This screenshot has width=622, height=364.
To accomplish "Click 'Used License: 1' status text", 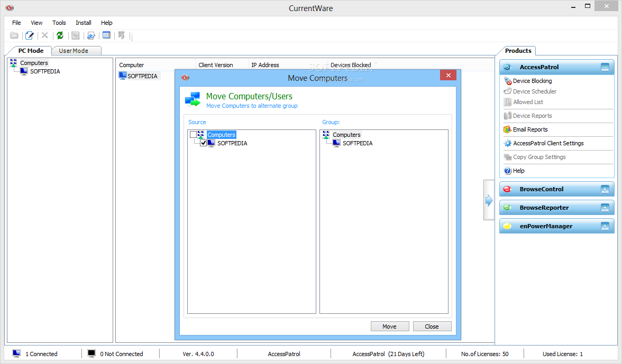I will (x=563, y=354).
